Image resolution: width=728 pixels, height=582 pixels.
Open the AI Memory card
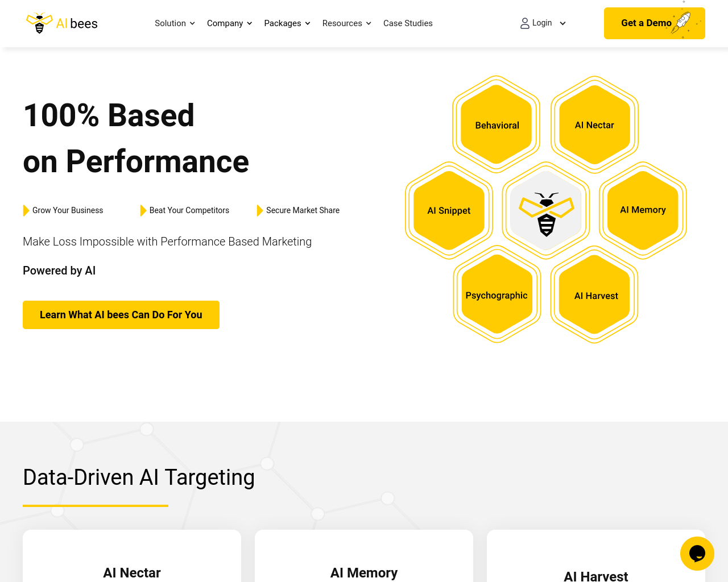[364, 556]
